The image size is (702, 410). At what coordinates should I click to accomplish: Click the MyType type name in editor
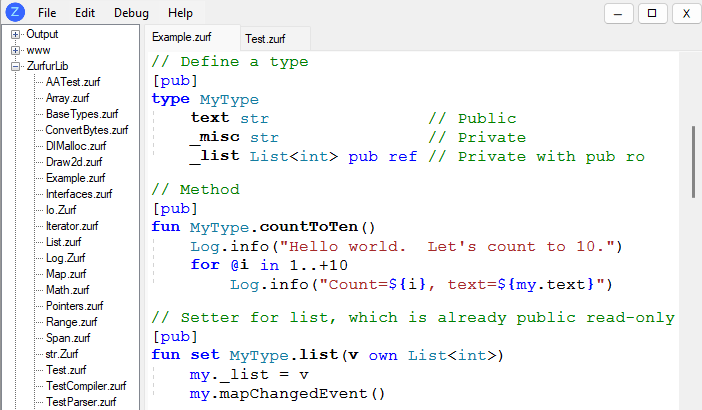point(229,100)
